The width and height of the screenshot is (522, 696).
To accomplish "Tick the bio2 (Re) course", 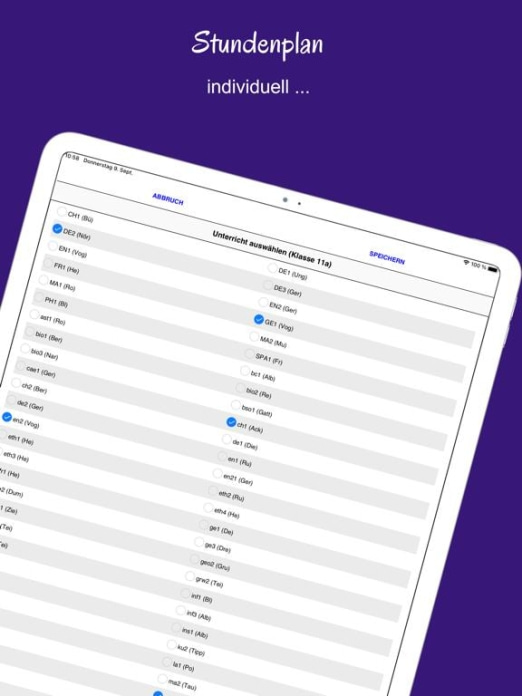I will pyautogui.click(x=240, y=388).
